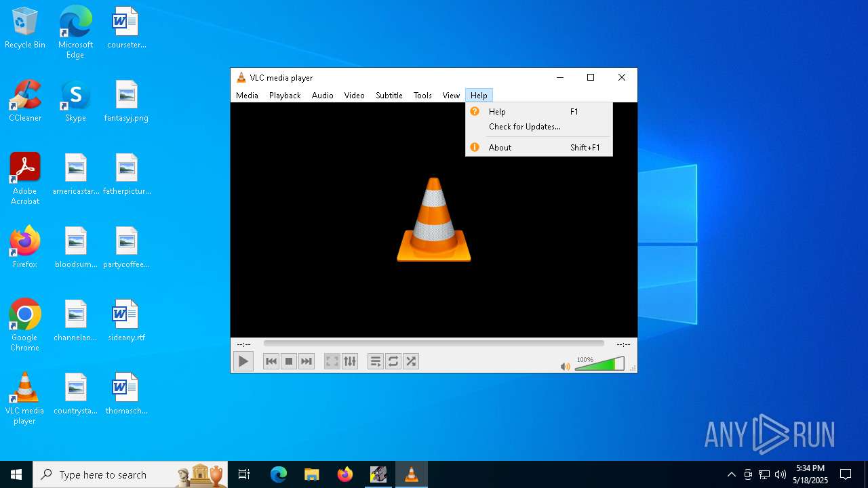The width and height of the screenshot is (868, 488).
Task: Open the Video menu
Action: 355,96
